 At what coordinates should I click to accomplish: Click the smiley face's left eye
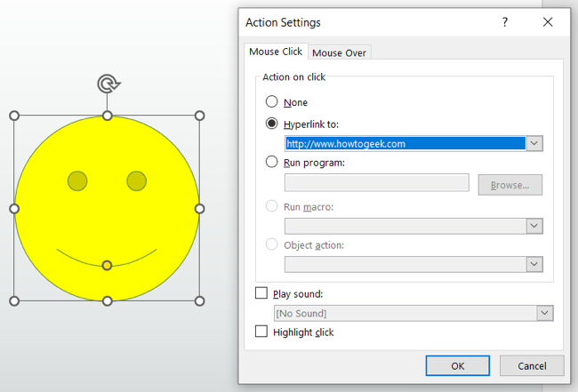click(77, 181)
